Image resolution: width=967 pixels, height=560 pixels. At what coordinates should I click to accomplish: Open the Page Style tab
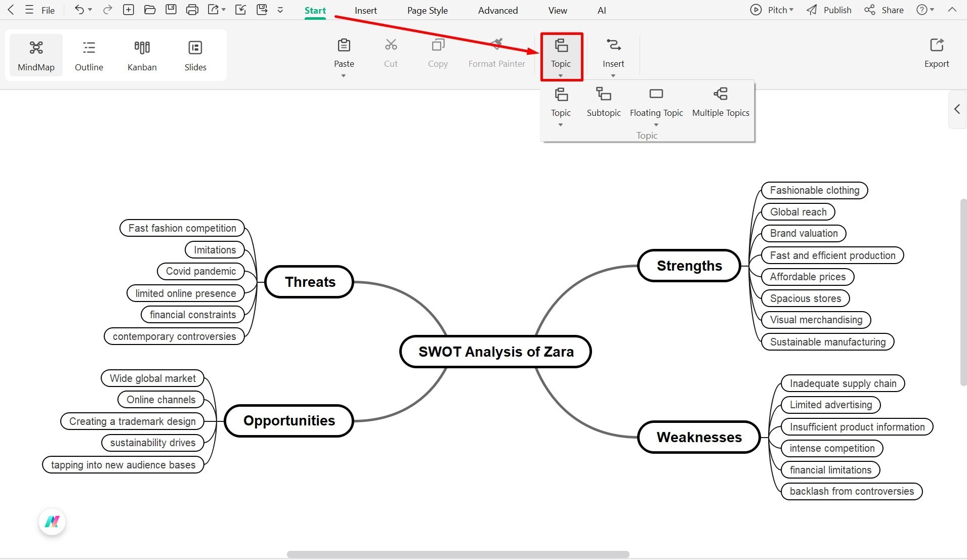428,10
